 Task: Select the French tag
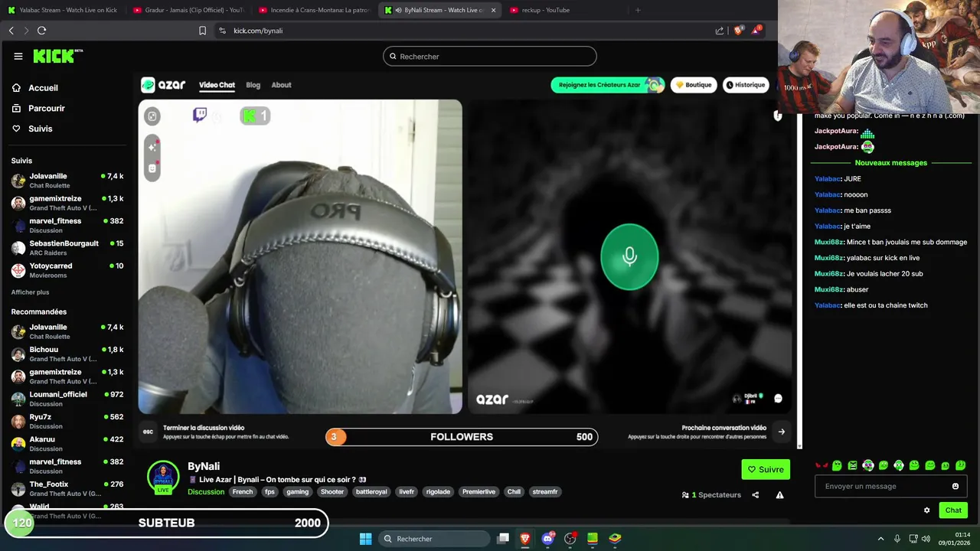243,492
